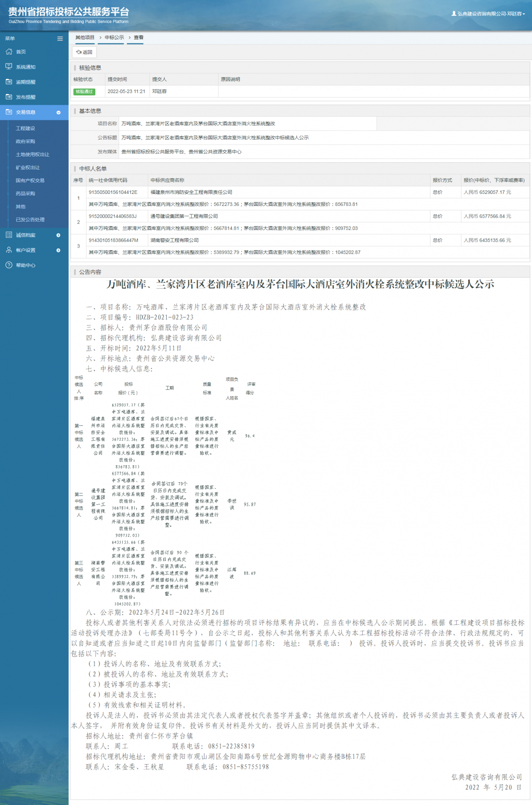Click submit time 2022-05-23 11:21
Viewport: 532px width, 805px height.
[x=126, y=91]
